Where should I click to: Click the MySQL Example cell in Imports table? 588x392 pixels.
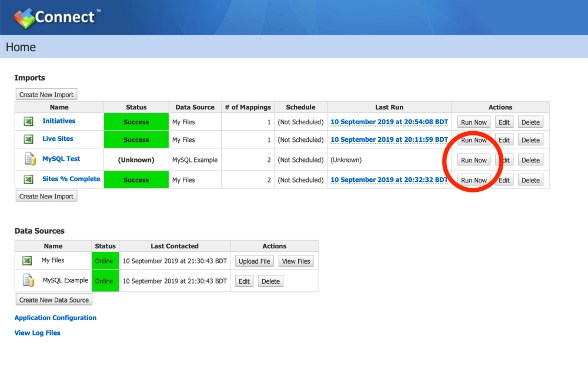195,160
